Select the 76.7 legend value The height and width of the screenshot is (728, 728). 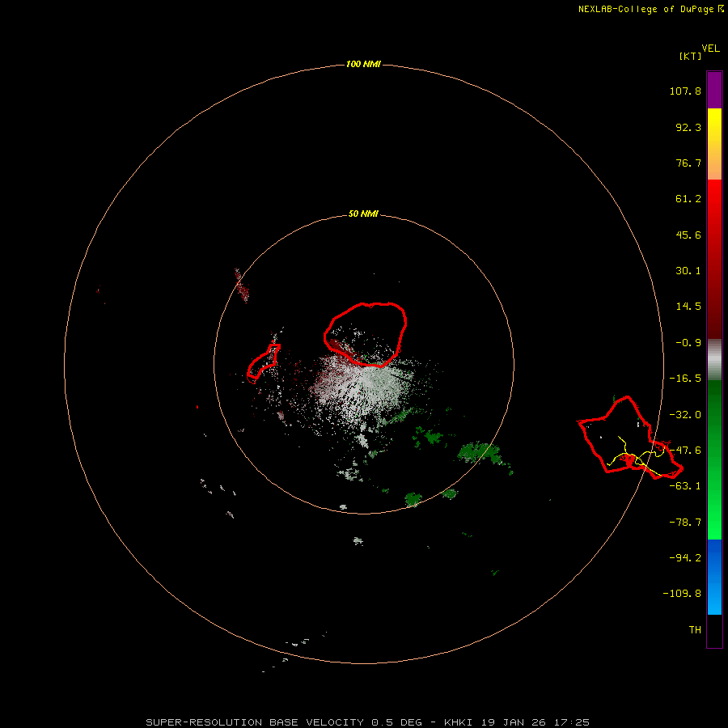(x=688, y=163)
